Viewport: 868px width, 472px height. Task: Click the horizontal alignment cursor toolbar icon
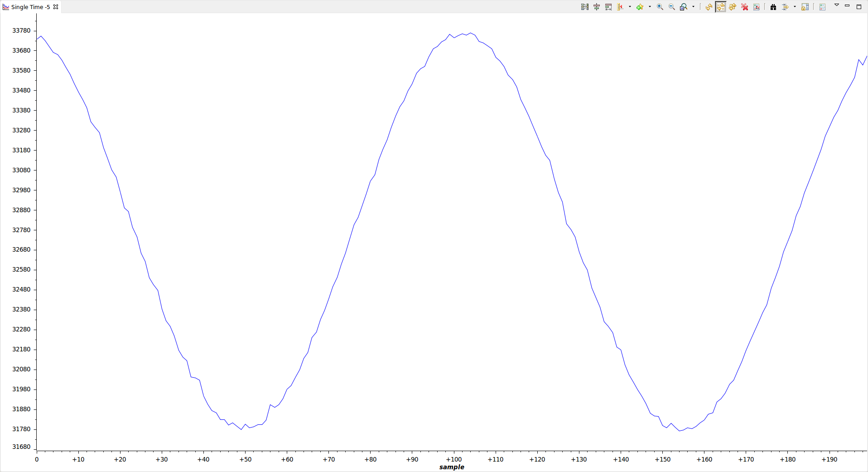point(597,7)
